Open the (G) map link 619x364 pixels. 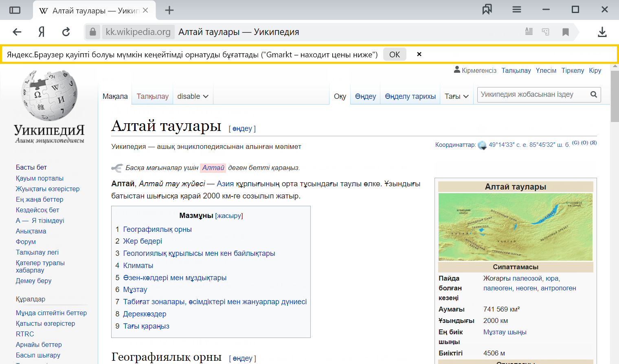575,143
